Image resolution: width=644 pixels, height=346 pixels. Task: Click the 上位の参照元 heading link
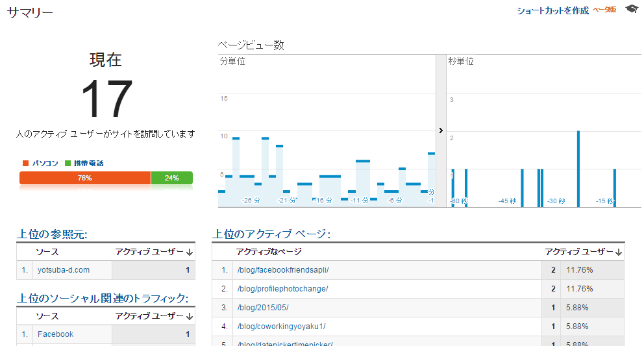[x=52, y=234]
